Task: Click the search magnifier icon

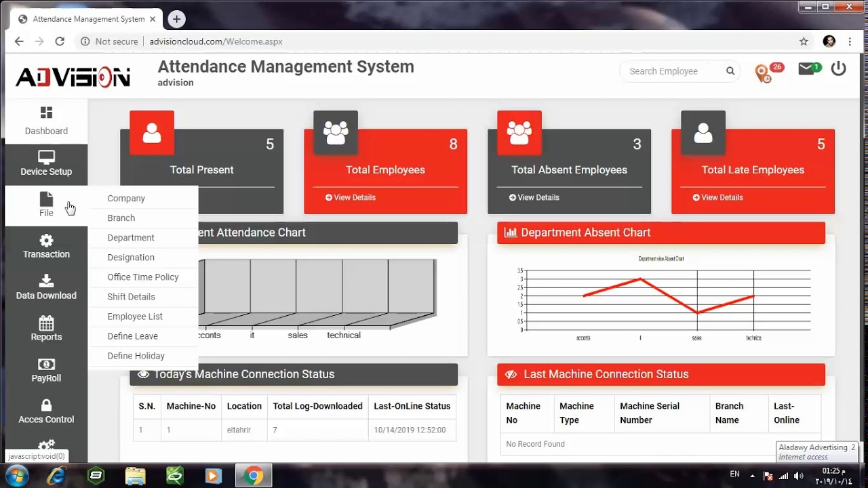Action: point(730,71)
